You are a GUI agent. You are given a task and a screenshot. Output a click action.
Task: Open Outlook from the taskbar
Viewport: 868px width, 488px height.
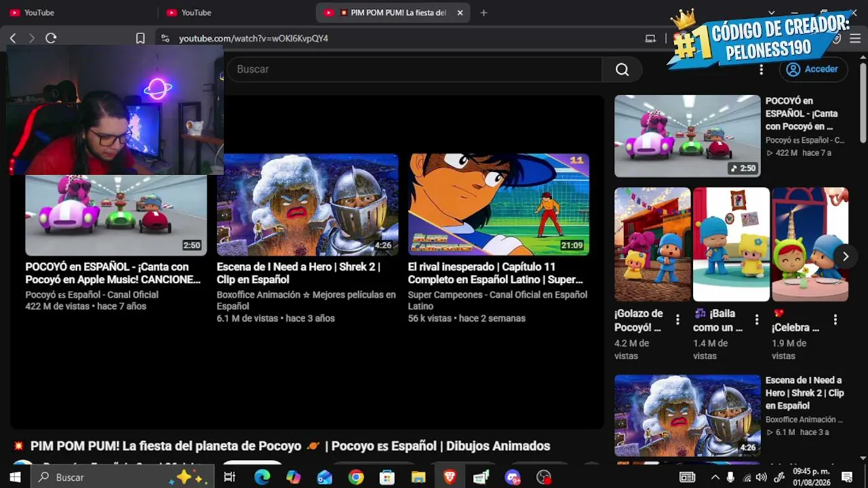pos(325,477)
